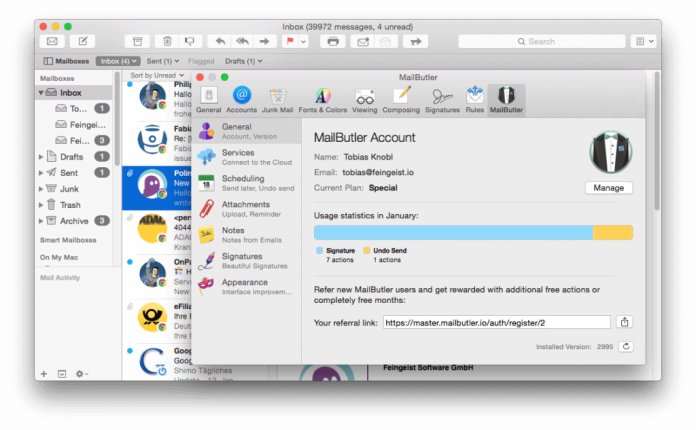The height and width of the screenshot is (430, 696).
Task: Flag the message with red flag
Action: click(x=290, y=41)
